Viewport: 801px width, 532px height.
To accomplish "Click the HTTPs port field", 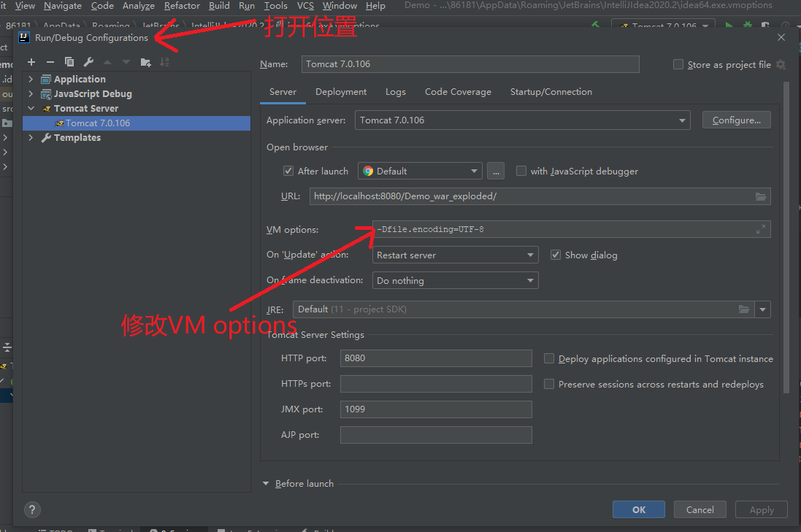I will coord(436,384).
